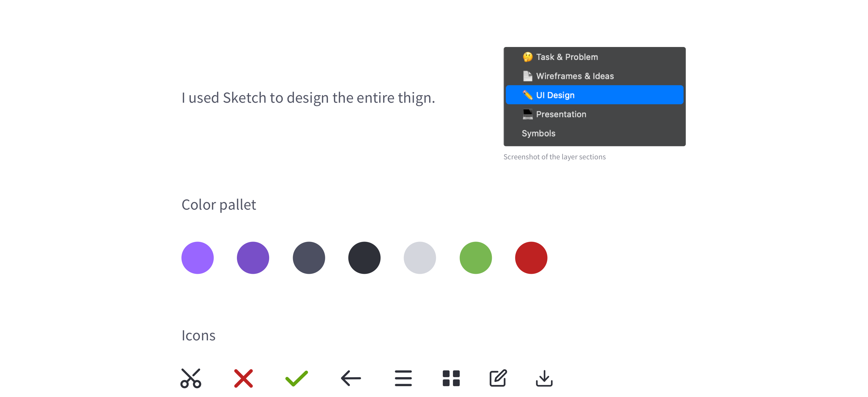Pick the red color swatch
This screenshot has width=868, height=397.
pos(531,258)
